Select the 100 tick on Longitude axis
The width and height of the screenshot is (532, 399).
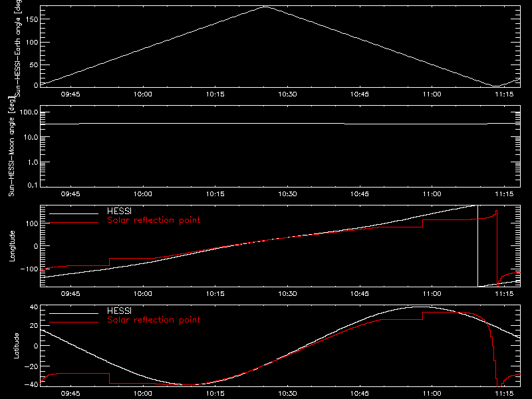[x=31, y=223]
